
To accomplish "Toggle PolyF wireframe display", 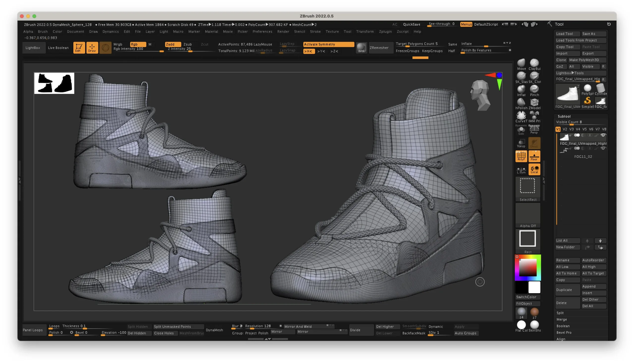I will click(521, 156).
